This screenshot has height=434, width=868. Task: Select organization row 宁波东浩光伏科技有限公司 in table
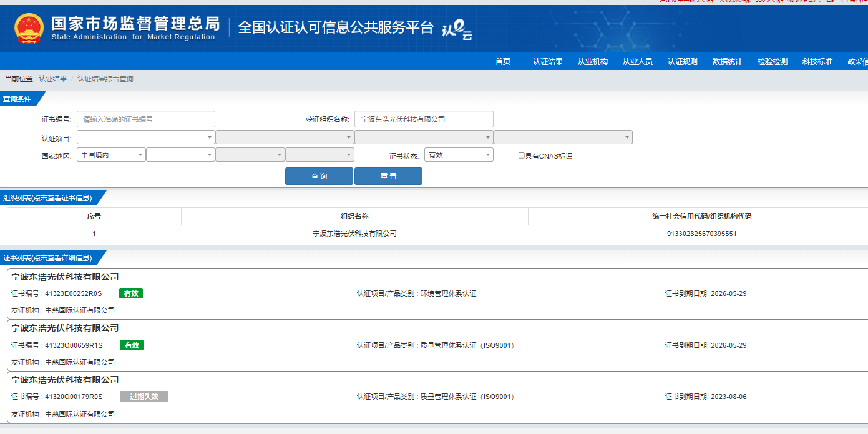pos(354,234)
